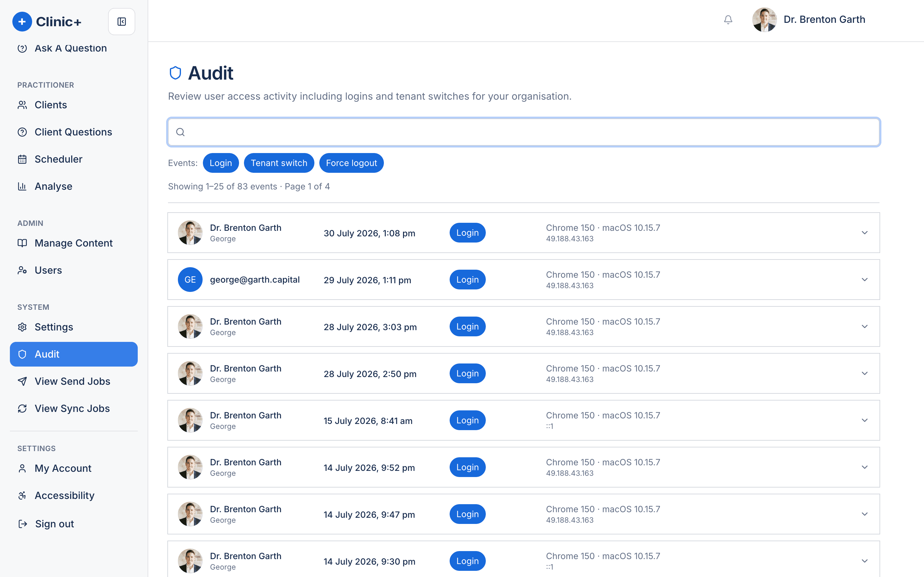The width and height of the screenshot is (924, 577).
Task: Expand the 30 July 2026, 1:08 pm event row
Action: point(523,233)
